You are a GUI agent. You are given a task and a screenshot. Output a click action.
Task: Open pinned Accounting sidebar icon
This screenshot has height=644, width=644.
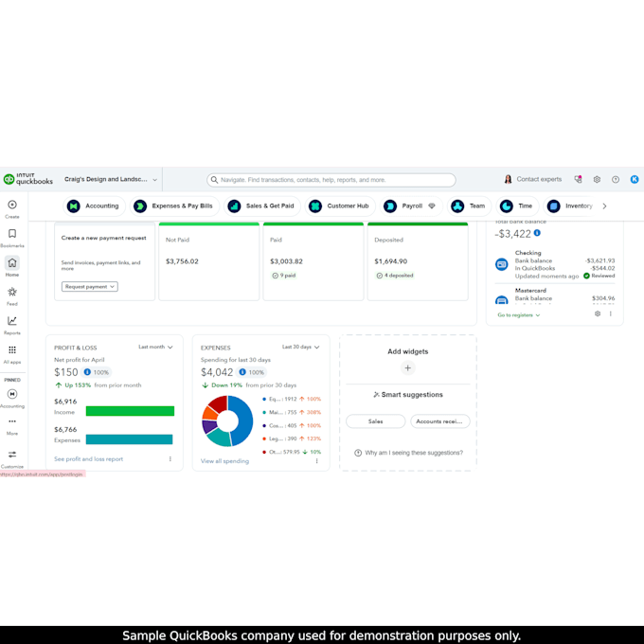tap(12, 399)
